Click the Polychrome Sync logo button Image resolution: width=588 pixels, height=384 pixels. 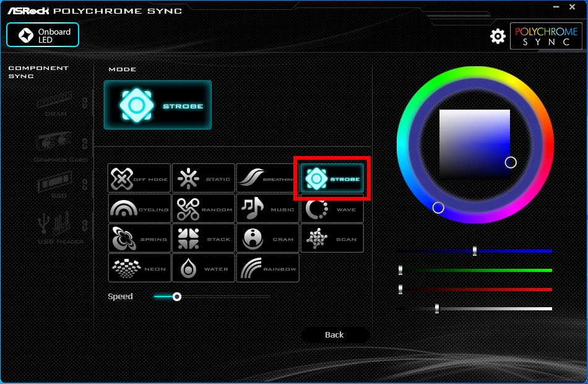click(546, 36)
